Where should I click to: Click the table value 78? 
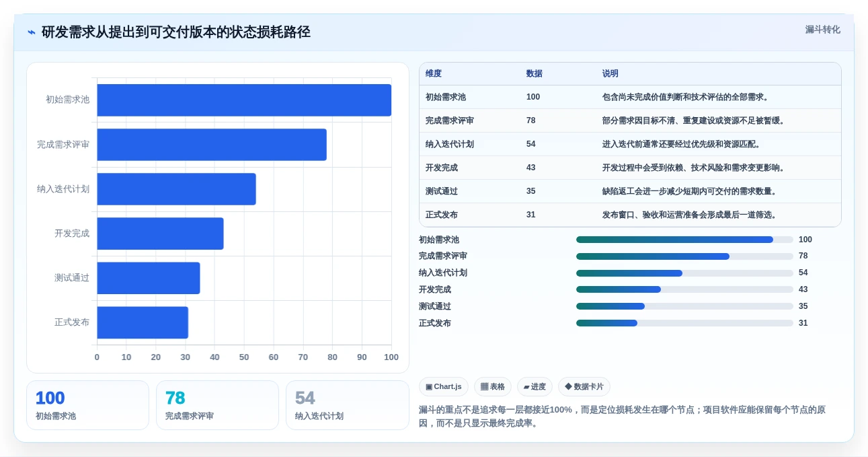[531, 120]
